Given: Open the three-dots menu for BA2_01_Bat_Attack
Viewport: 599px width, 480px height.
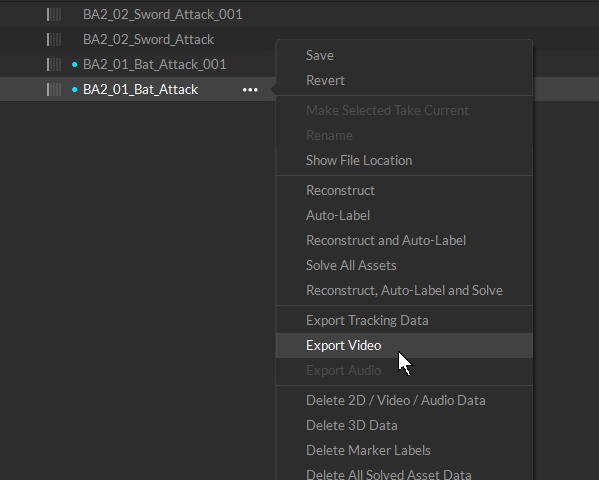Looking at the screenshot, I should pos(250,90).
